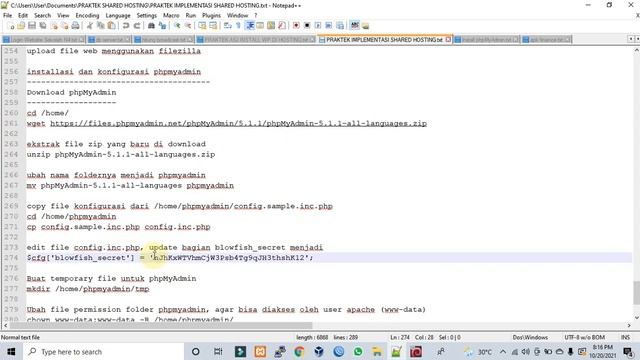Open VirtualBox from the taskbar
This screenshot has height=360, width=640.
[319, 351]
